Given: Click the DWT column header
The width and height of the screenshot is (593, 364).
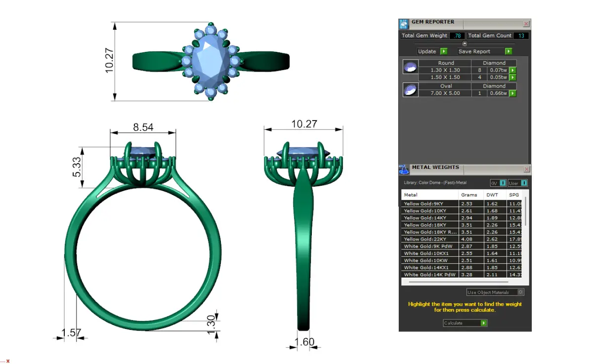Looking at the screenshot, I should tap(495, 195).
